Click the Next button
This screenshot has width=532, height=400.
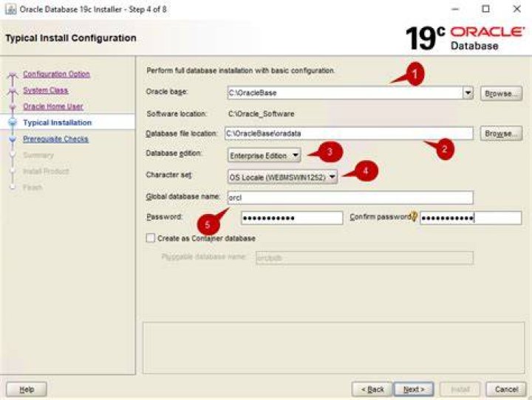coord(414,389)
